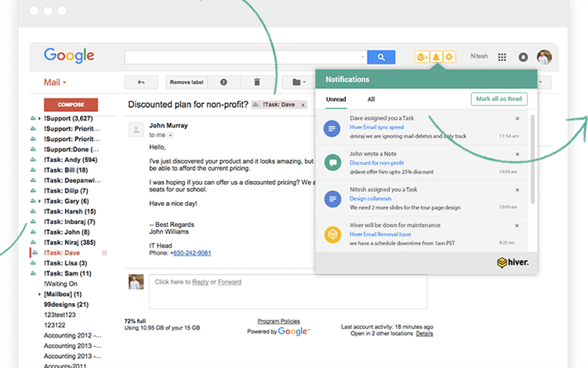Open the Hiver Email Removal Issue link
This screenshot has width=588, height=368.
[380, 234]
